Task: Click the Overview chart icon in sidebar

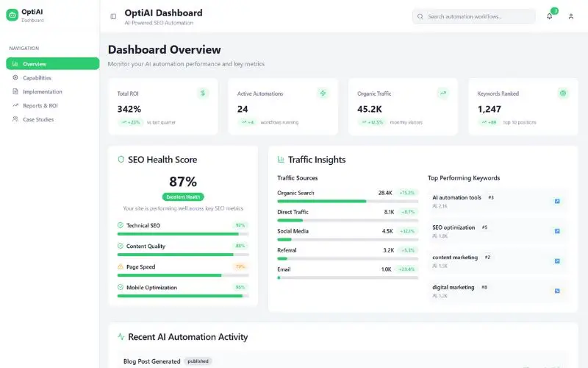Action: pos(15,64)
